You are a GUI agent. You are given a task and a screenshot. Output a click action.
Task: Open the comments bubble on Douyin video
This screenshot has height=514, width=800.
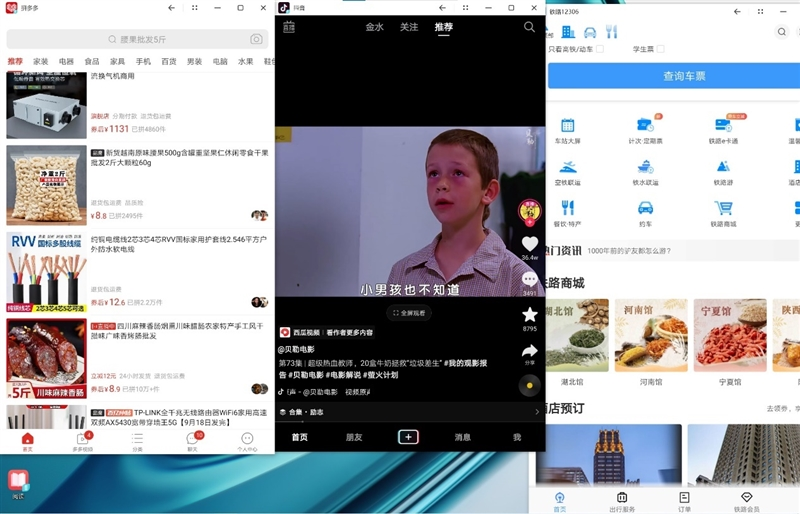coord(530,279)
